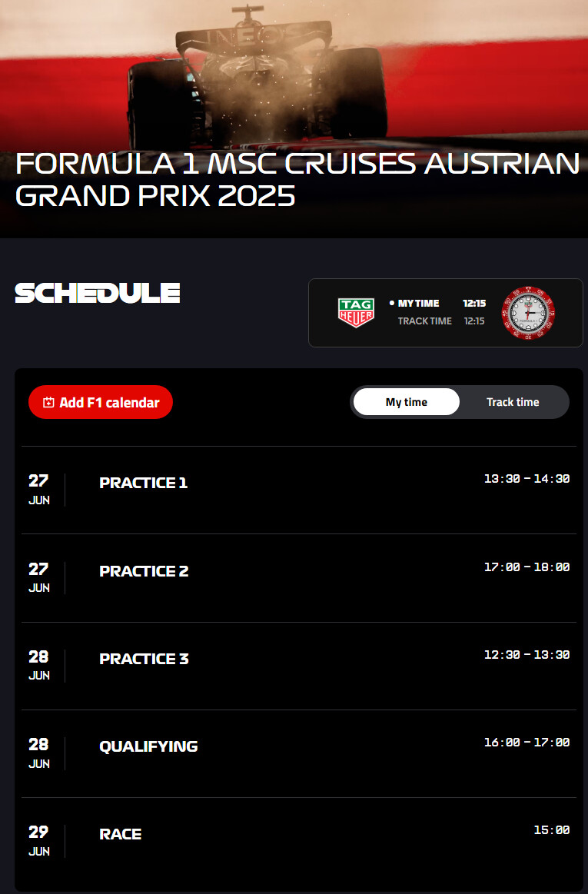
Task: Click the red TAG Heuer watch face
Action: click(x=528, y=313)
